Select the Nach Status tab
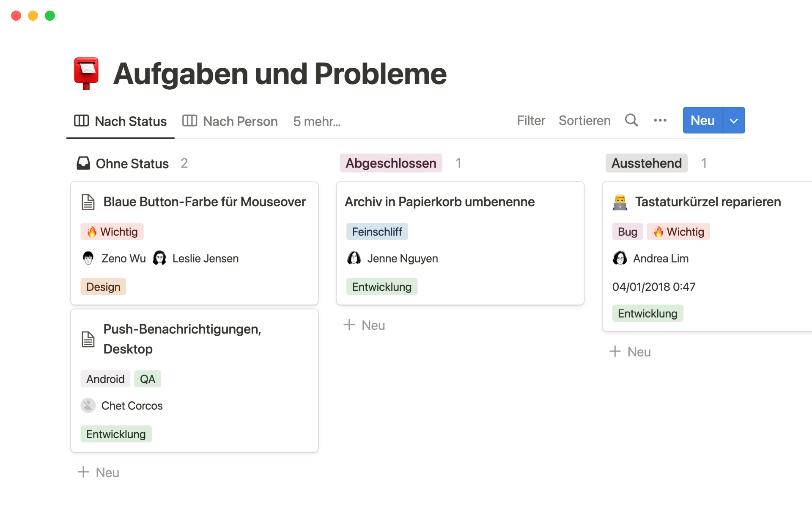Screen dimensions: 812x508 pos(130,121)
